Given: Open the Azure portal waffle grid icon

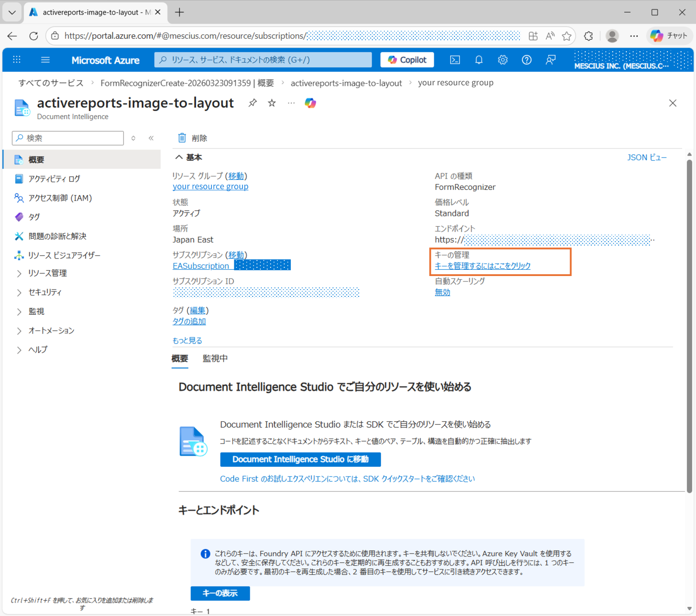Looking at the screenshot, I should 17,60.
